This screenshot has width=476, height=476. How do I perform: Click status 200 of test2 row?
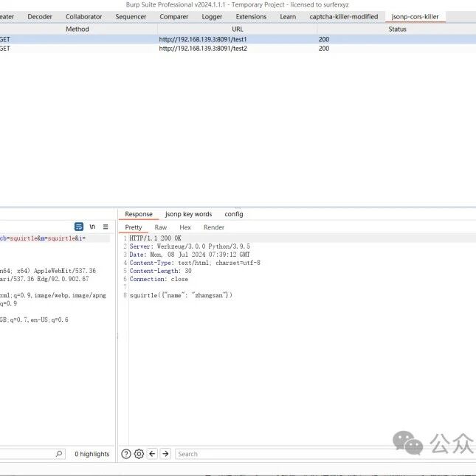(x=324, y=48)
